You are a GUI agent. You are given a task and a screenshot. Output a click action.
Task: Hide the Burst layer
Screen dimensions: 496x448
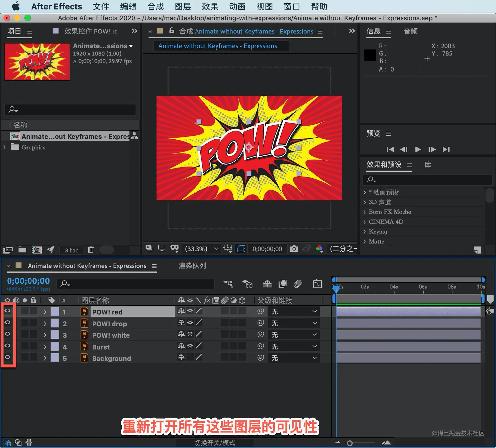tap(7, 346)
